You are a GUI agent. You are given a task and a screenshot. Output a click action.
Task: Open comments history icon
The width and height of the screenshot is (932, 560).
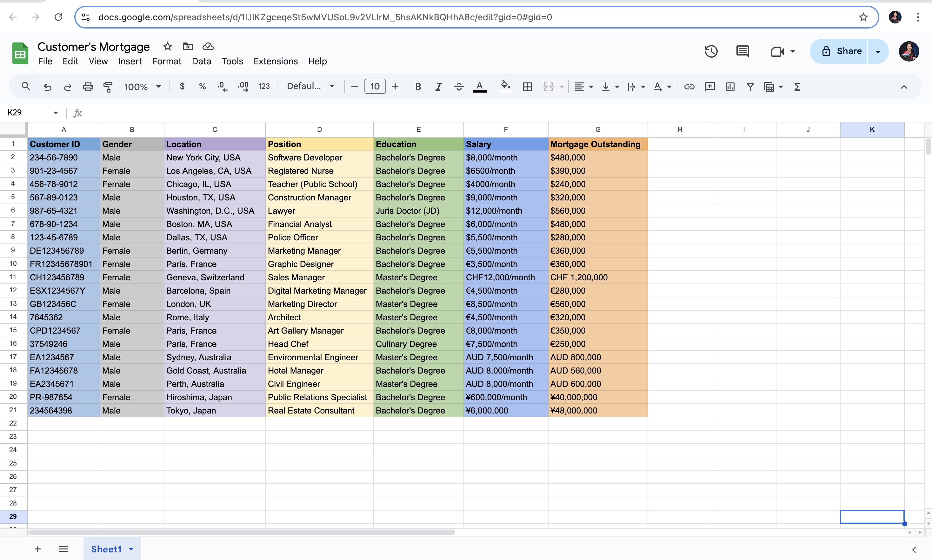point(742,51)
